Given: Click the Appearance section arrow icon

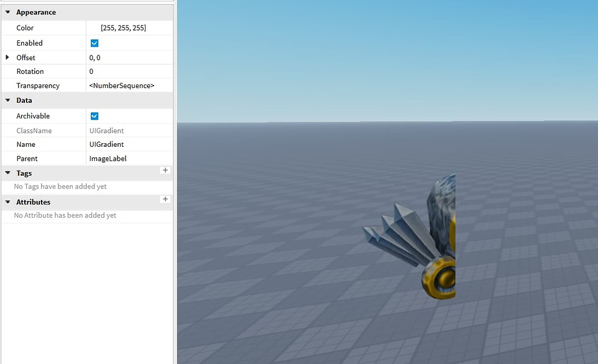Looking at the screenshot, I should (x=7, y=12).
